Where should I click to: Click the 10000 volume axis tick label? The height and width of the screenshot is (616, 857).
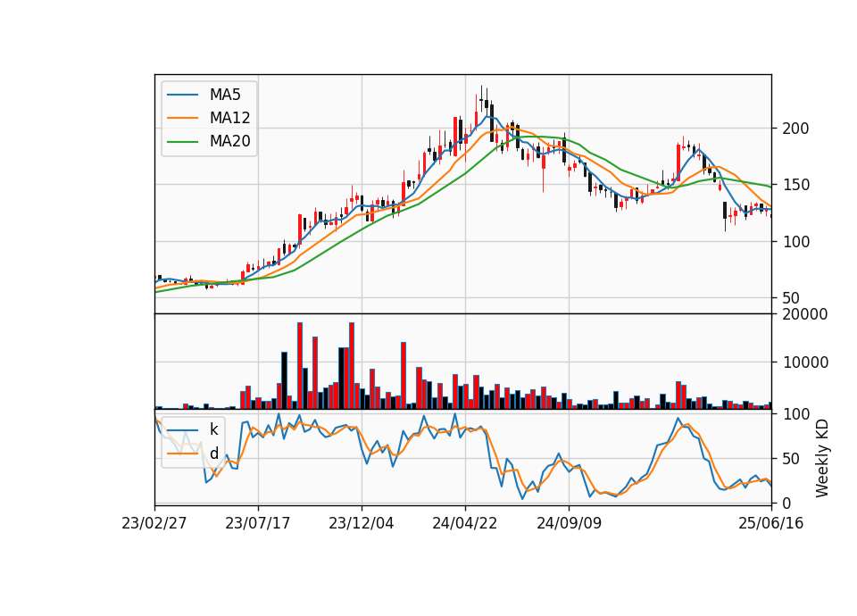coord(805,362)
